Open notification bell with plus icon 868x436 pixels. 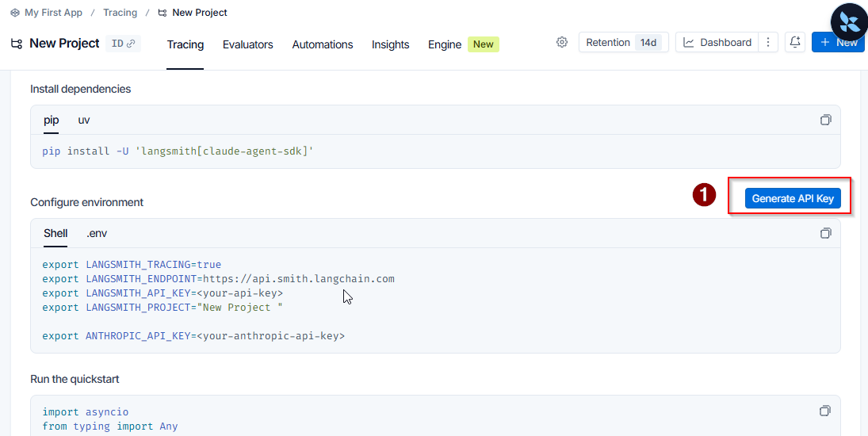pyautogui.click(x=795, y=42)
